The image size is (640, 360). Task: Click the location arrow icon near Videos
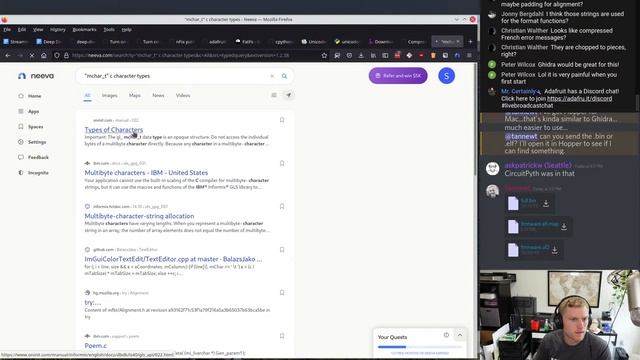tap(289, 95)
